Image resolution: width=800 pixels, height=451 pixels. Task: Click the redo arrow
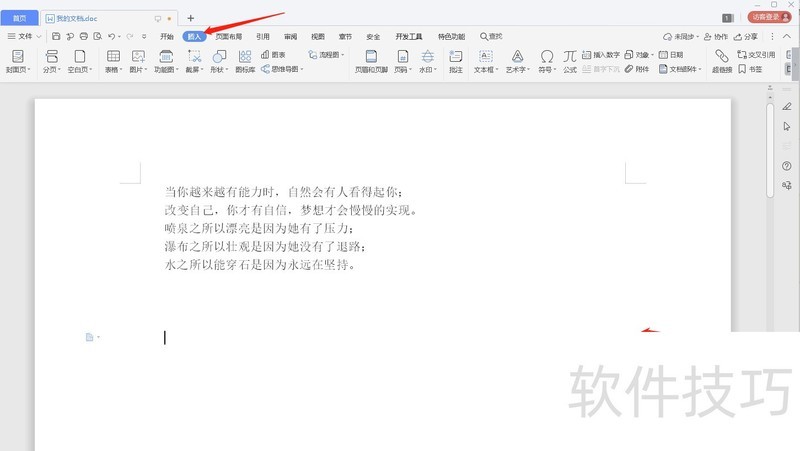pos(130,36)
